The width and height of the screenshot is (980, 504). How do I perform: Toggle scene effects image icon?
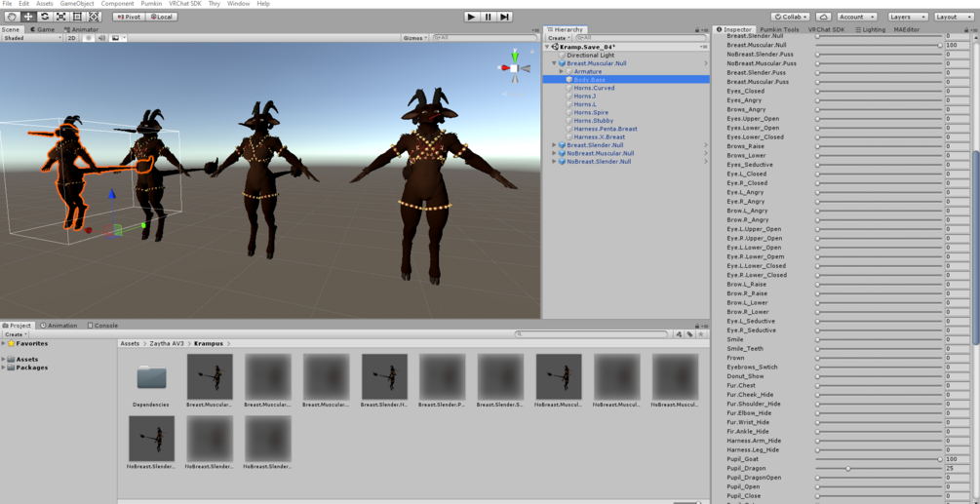[x=116, y=37]
